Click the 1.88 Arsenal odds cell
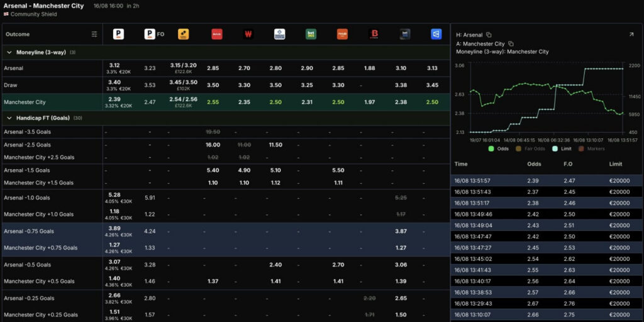Screen dimensions: 644x322 pyautogui.click(x=370, y=68)
